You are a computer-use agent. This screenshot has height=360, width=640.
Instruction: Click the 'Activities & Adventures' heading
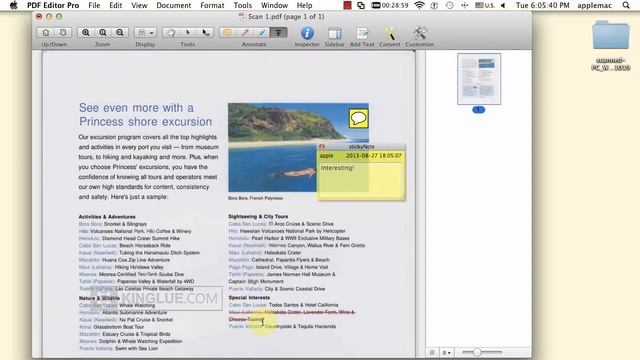tap(107, 217)
